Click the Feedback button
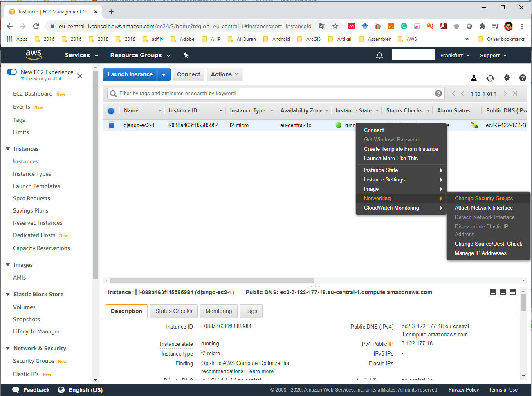The image size is (532, 396). [x=31, y=390]
